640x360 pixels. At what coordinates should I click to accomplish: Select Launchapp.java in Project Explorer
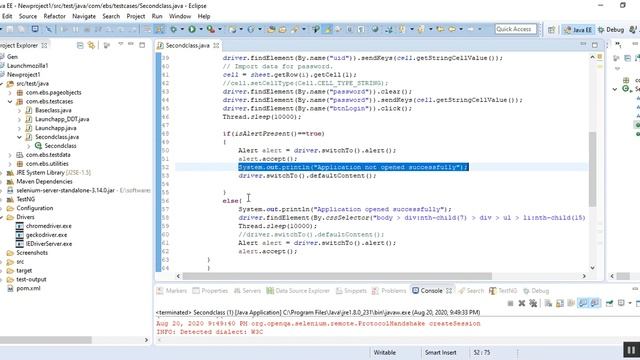pyautogui.click(x=56, y=128)
